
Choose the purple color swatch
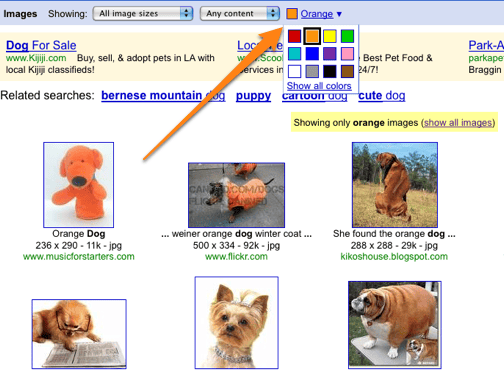click(x=330, y=54)
